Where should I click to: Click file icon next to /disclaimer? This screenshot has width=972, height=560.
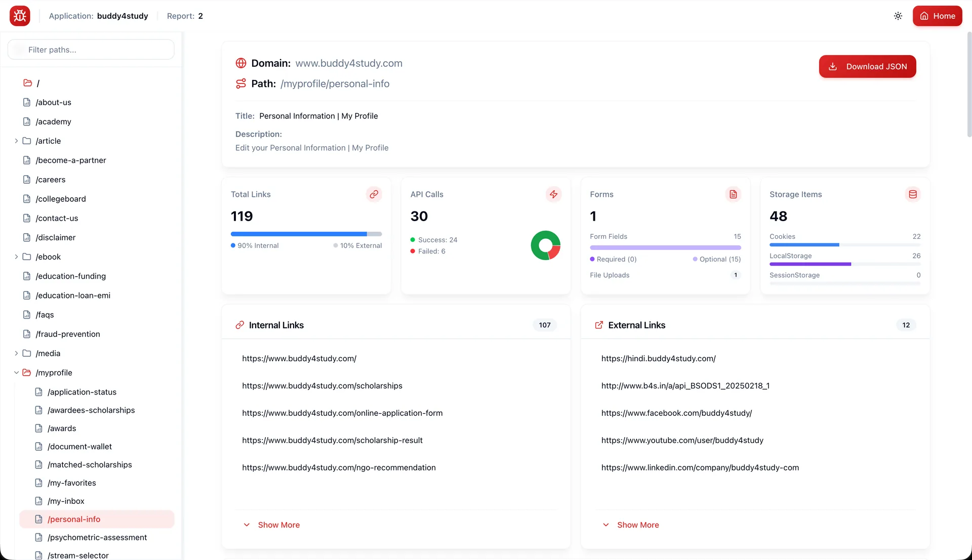pyautogui.click(x=27, y=238)
